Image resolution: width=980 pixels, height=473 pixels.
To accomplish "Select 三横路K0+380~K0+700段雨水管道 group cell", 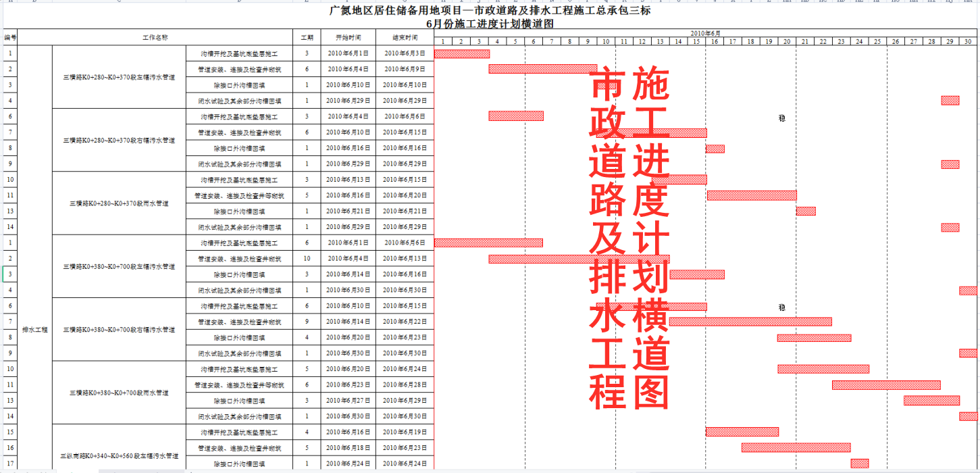I will (x=119, y=393).
